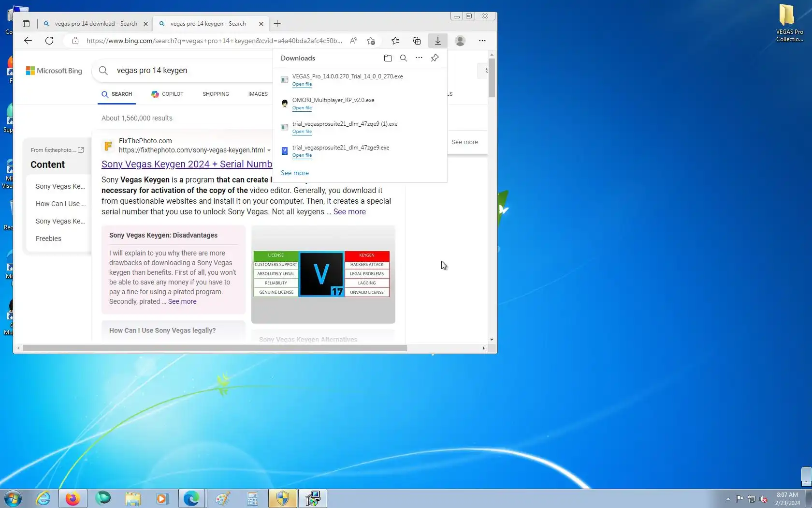Image resolution: width=812 pixels, height=508 pixels.
Task: Show hidden tray icons arrow
Action: coord(728,499)
